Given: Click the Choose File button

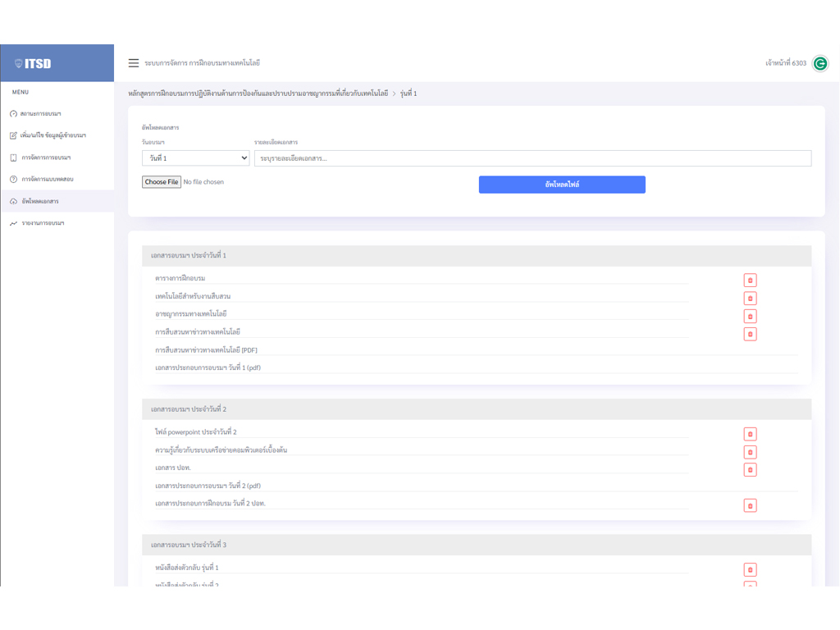Looking at the screenshot, I should coord(162,182).
